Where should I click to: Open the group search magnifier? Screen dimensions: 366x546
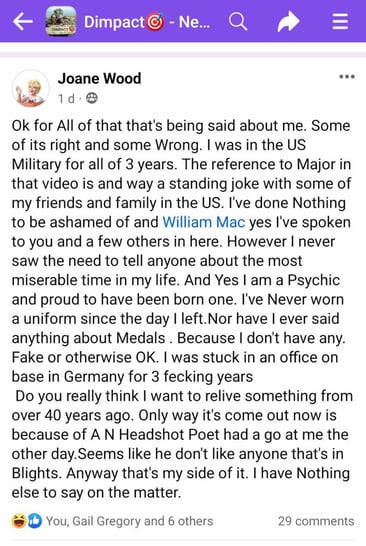238,22
